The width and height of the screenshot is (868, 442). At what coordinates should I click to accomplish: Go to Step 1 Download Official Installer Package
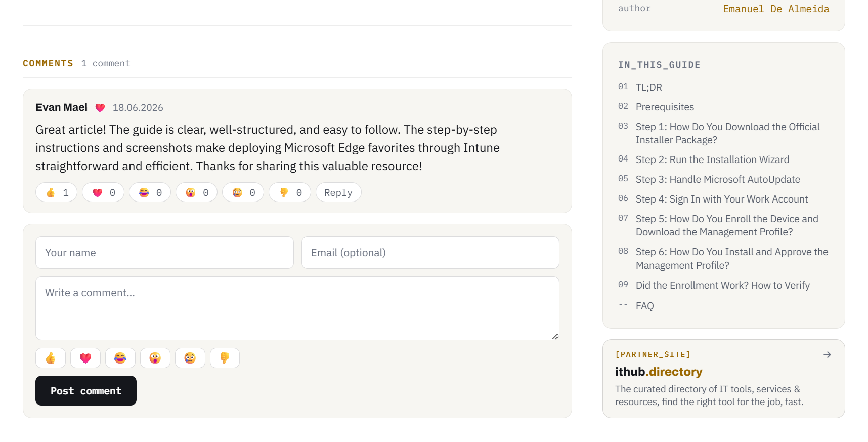coord(727,133)
